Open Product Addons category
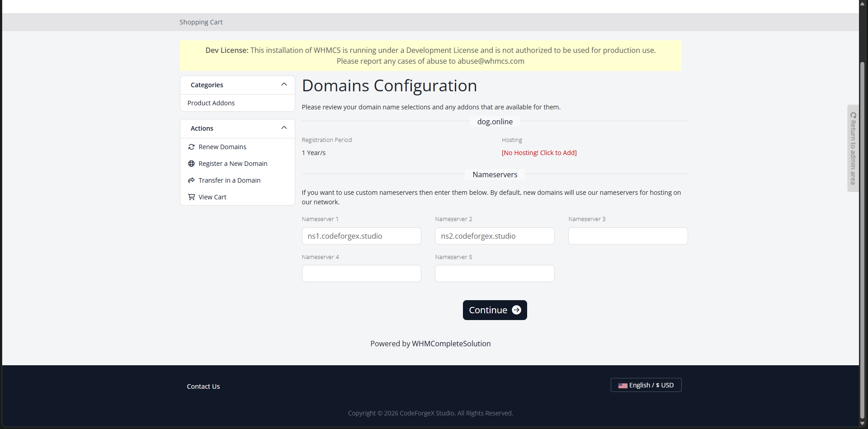Viewport: 868px width, 429px height. pos(211,103)
